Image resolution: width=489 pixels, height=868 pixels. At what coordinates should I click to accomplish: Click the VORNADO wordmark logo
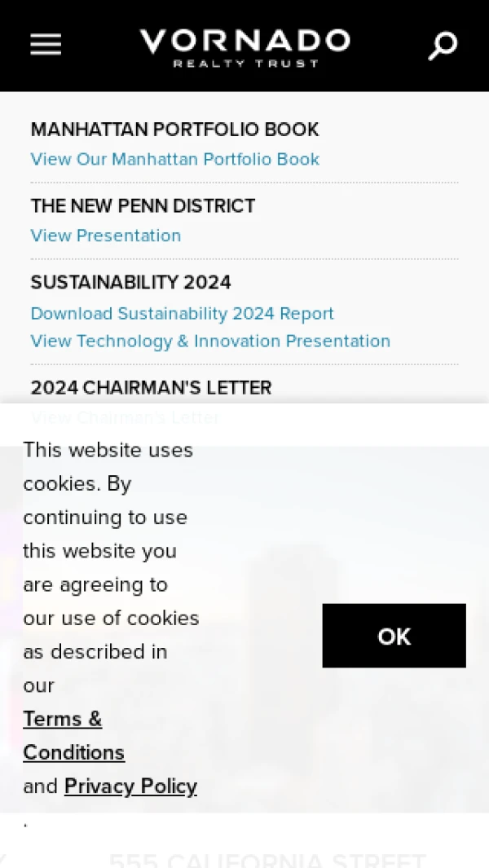point(244,40)
